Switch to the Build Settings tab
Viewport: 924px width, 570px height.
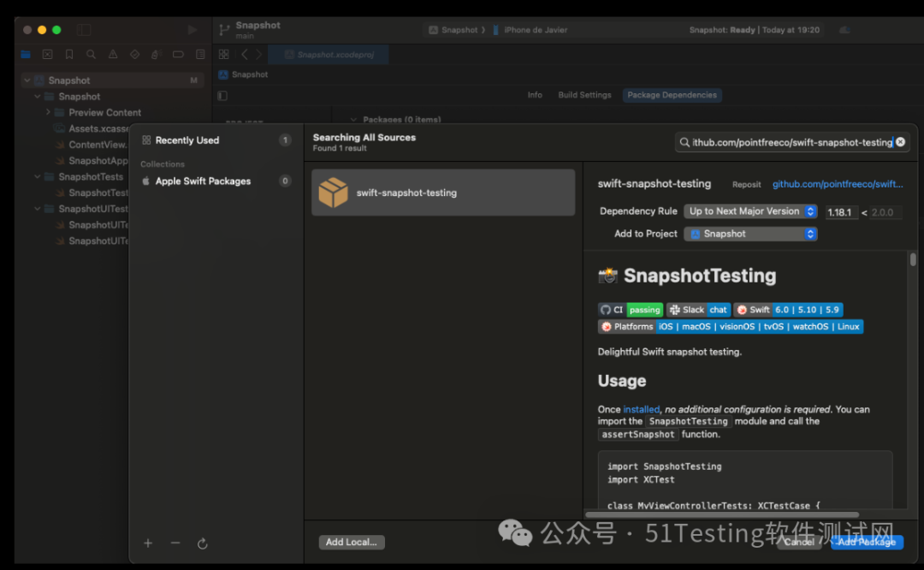tap(584, 95)
